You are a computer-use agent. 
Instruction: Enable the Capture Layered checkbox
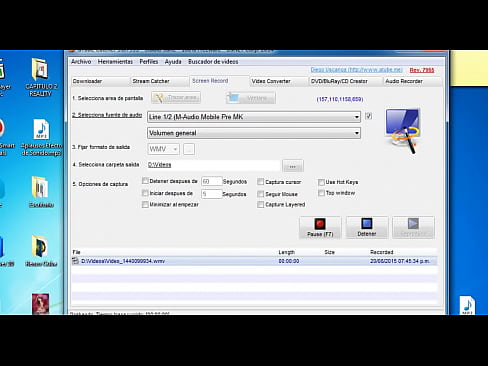pos(260,205)
